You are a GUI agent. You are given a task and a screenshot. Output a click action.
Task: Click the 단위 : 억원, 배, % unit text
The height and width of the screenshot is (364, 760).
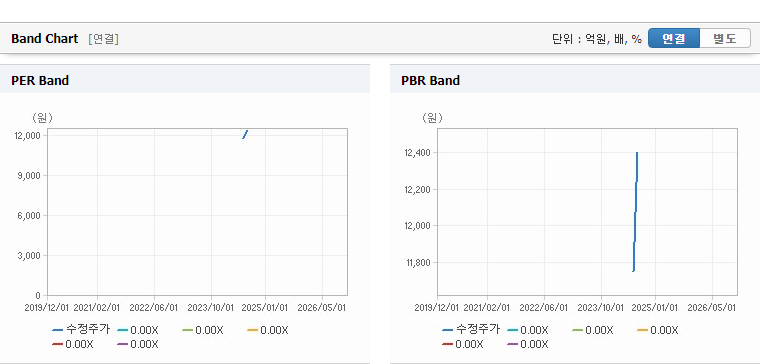coord(597,39)
